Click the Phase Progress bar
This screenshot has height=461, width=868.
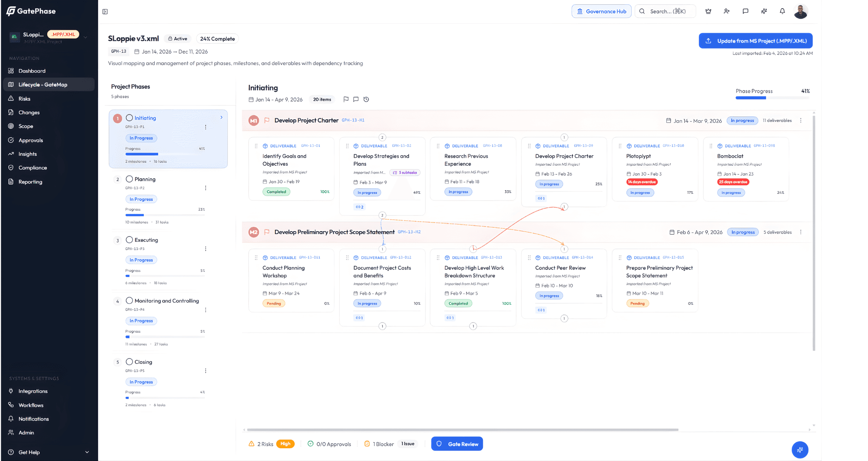772,98
